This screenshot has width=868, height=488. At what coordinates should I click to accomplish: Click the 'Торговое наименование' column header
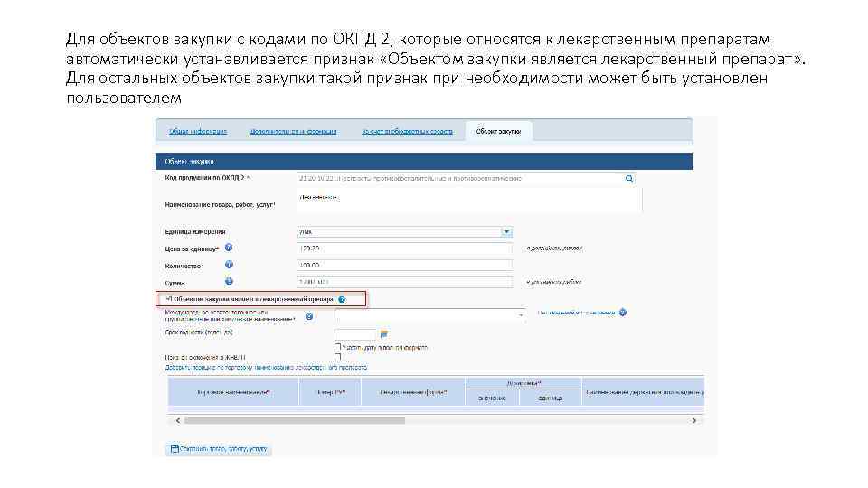tap(233, 392)
